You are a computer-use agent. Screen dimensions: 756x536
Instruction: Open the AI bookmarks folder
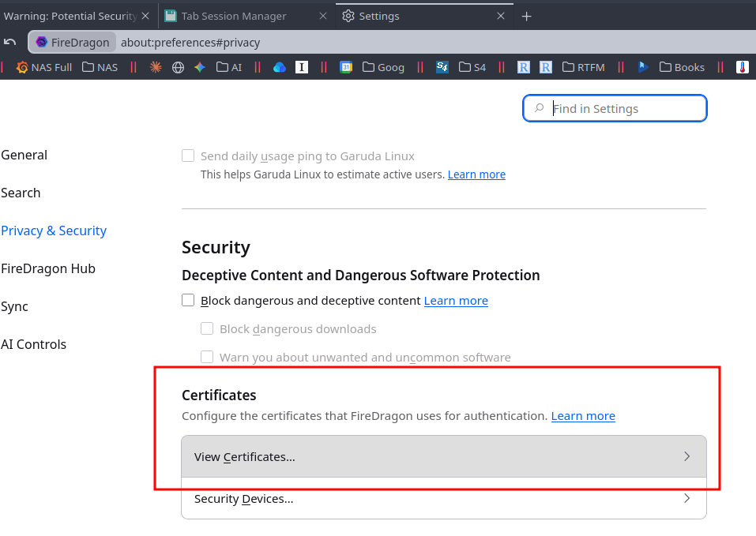tap(229, 67)
